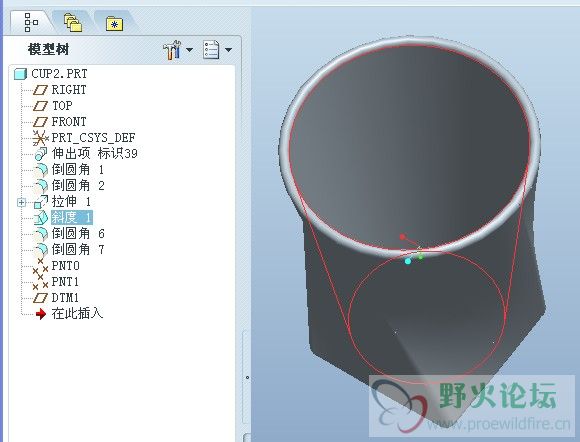This screenshot has height=442, width=580.
Task: Open the Favorites tab with star folder
Action: click(x=114, y=23)
